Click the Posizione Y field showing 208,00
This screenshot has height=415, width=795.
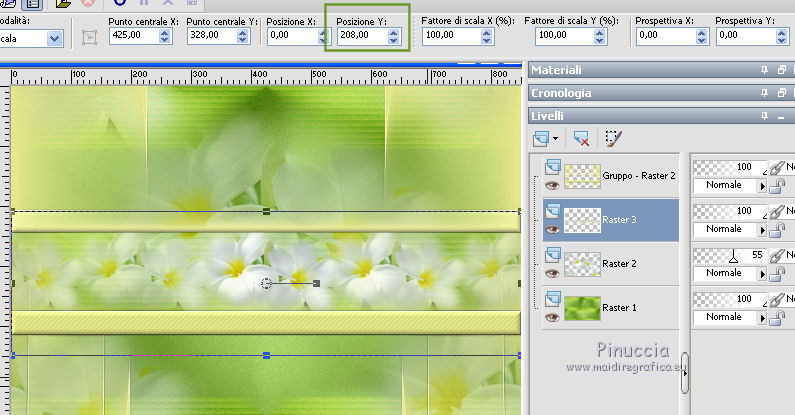pyautogui.click(x=363, y=35)
